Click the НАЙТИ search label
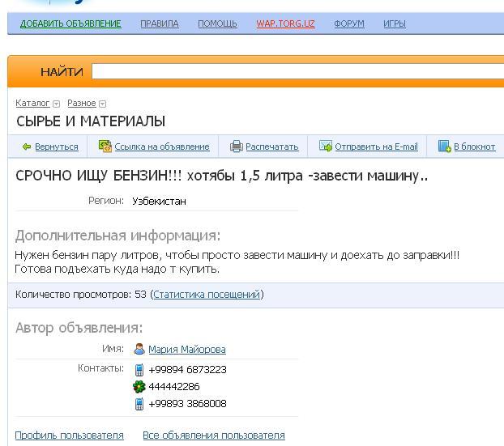 click(x=62, y=72)
